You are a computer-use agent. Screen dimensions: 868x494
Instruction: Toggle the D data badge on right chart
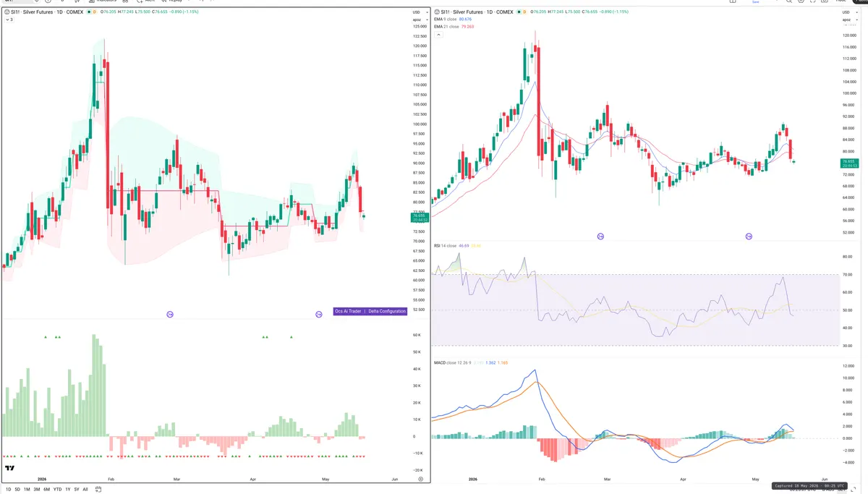[x=526, y=12]
